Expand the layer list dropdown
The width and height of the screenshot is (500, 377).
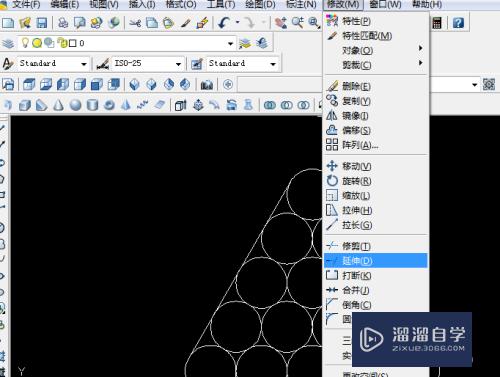click(x=230, y=44)
